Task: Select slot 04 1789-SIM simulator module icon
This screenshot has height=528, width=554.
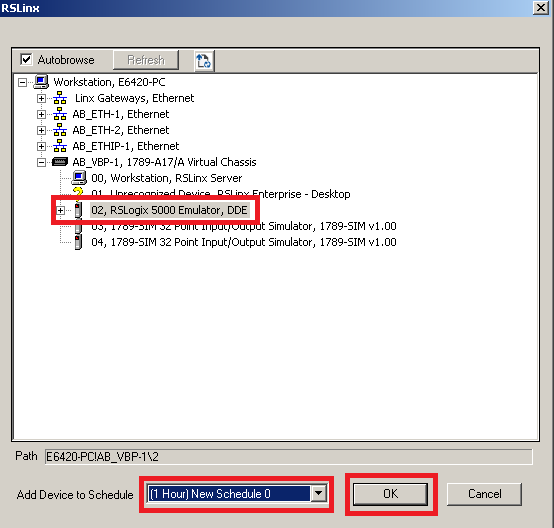Action: [x=78, y=242]
